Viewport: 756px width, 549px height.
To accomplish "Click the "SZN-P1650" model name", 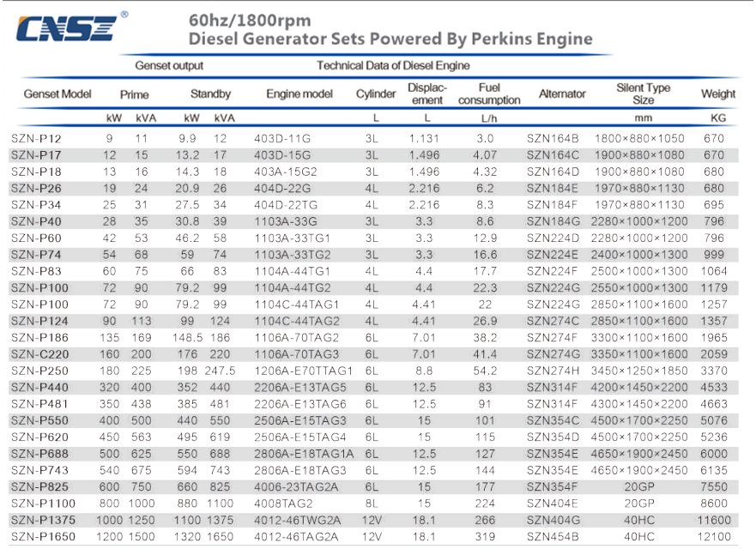I will (43, 537).
